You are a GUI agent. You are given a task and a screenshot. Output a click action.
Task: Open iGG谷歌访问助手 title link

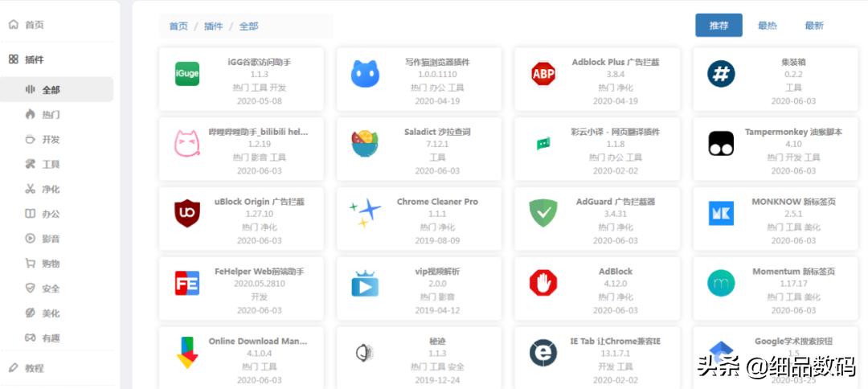pos(259,63)
